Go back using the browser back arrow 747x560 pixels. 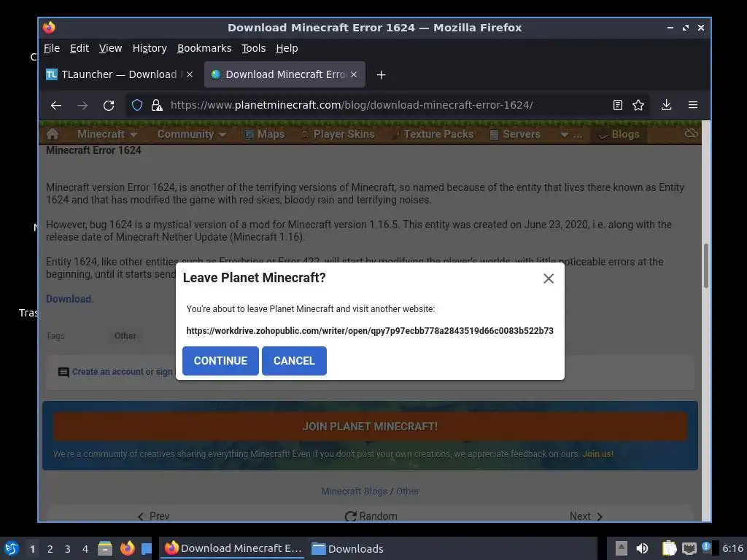(x=56, y=105)
